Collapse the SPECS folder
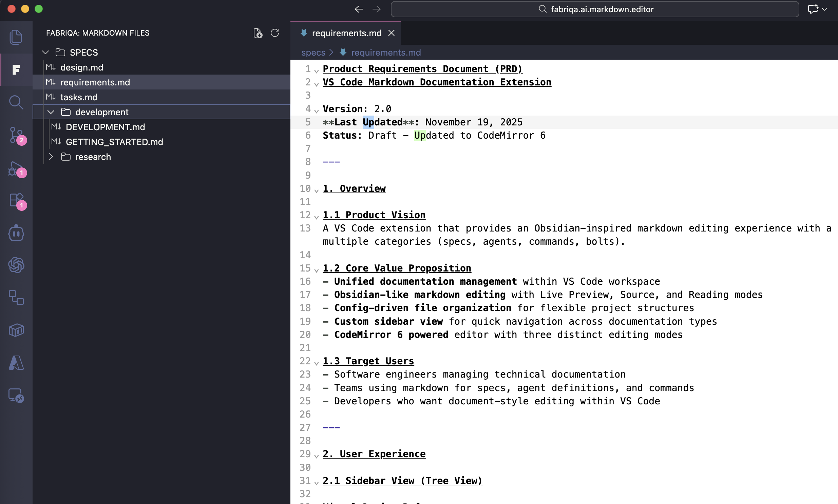The image size is (838, 504). [45, 52]
